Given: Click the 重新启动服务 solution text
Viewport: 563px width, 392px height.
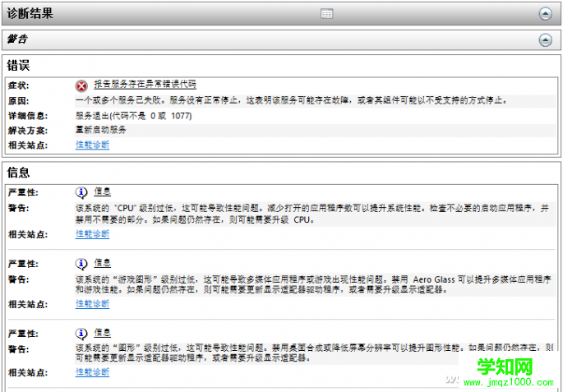Looking at the screenshot, I should (x=101, y=130).
